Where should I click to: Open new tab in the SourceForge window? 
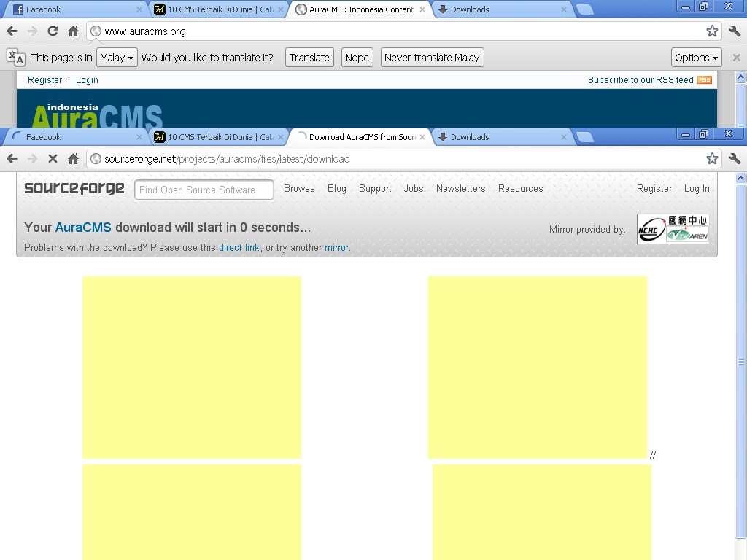(x=584, y=137)
